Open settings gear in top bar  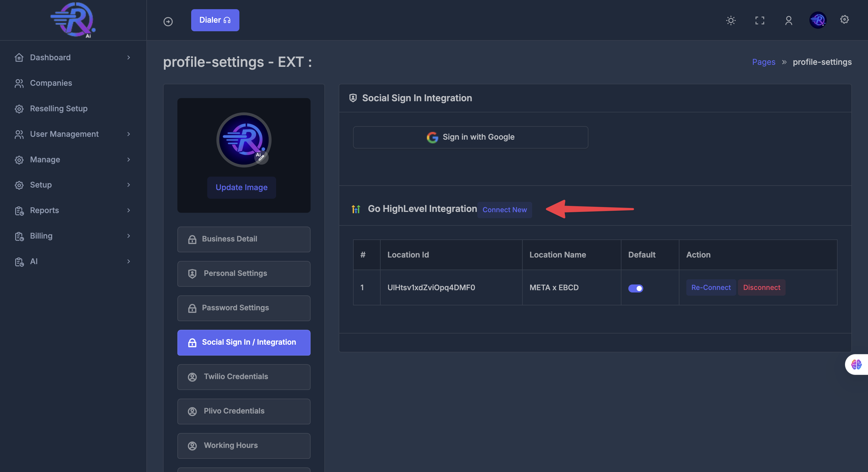pyautogui.click(x=844, y=19)
